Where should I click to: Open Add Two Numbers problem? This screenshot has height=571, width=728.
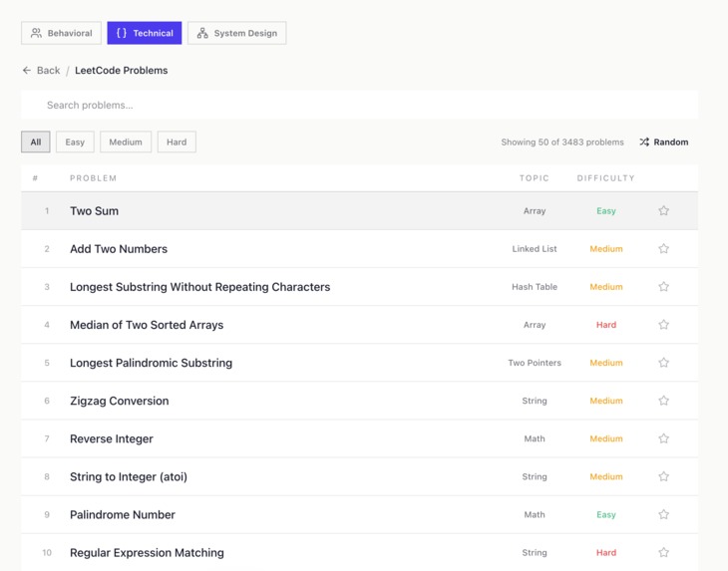119,249
